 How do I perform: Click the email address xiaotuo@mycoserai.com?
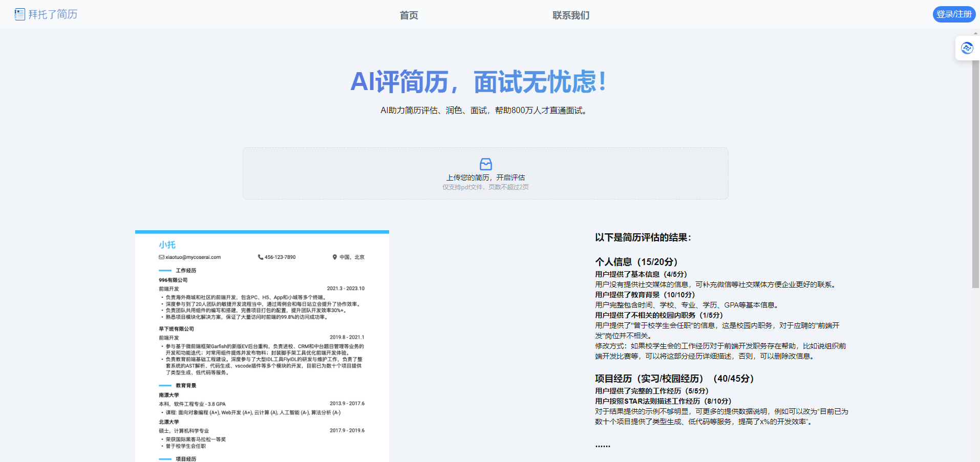[x=193, y=257]
